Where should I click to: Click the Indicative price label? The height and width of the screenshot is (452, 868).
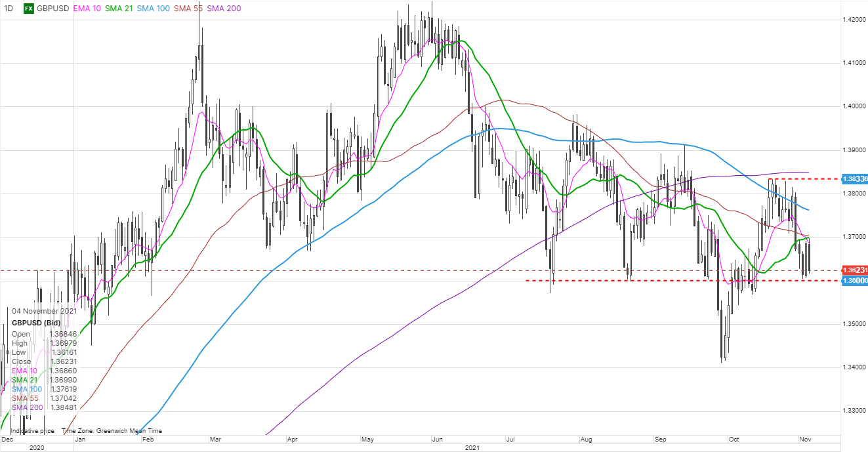[x=31, y=431]
